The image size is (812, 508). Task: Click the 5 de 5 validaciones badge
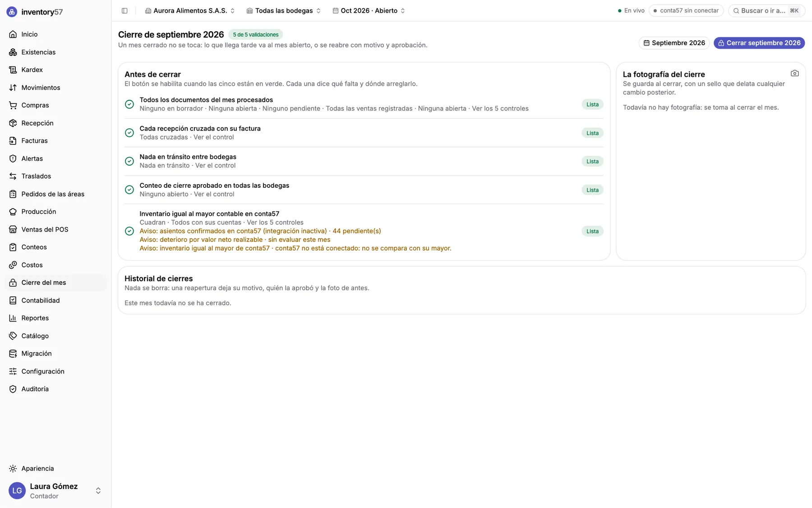[x=255, y=35]
